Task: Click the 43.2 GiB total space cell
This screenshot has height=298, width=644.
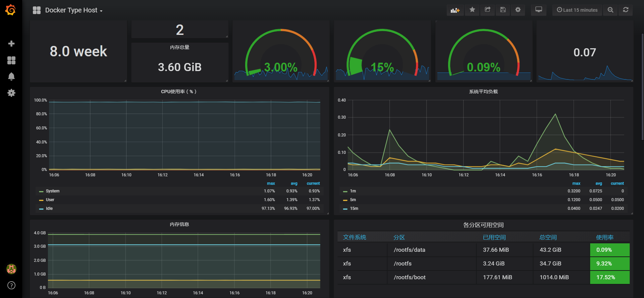Action: click(x=562, y=250)
